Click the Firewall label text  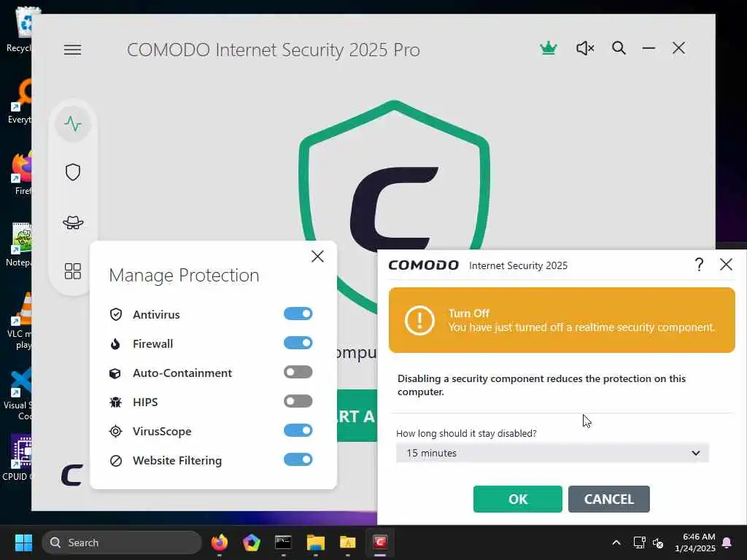pyautogui.click(x=153, y=344)
